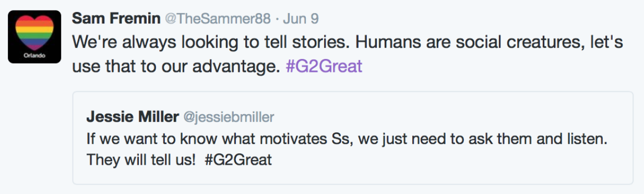Click #G2Great inside the quoted tweet
The width and height of the screenshot is (644, 194).
[x=238, y=159]
